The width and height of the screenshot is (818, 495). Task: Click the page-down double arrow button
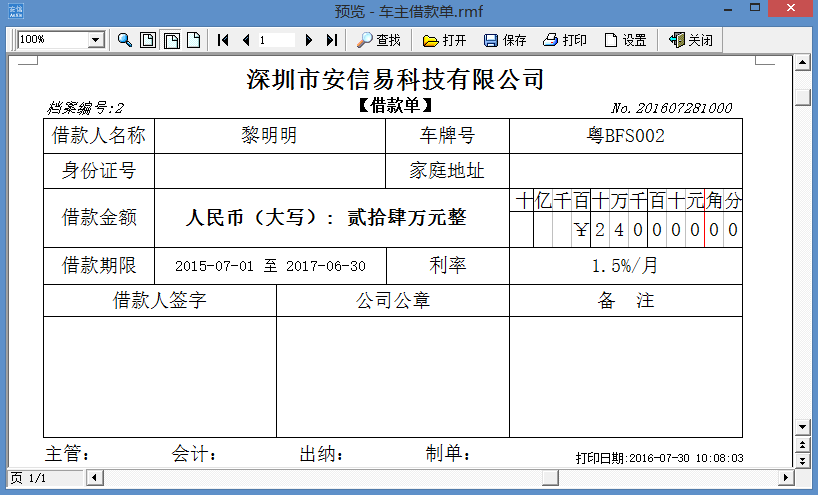coord(802,460)
